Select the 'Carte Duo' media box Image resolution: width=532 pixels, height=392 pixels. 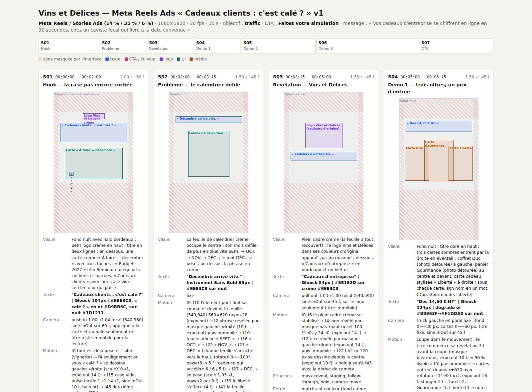tap(417, 163)
